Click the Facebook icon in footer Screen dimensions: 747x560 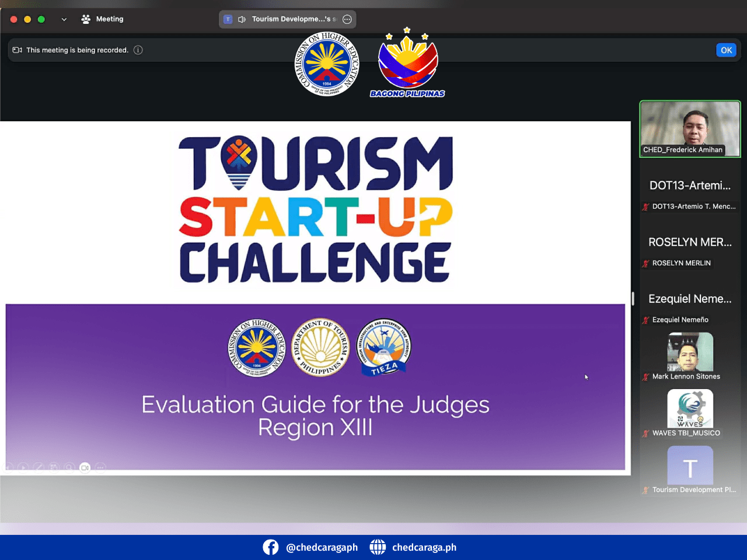(x=271, y=547)
